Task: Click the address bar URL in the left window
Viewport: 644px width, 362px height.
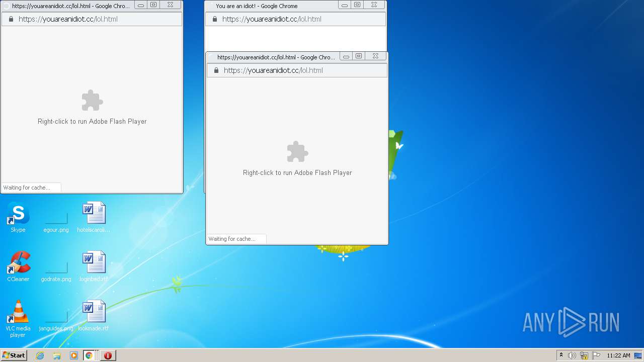Action: tap(68, 19)
